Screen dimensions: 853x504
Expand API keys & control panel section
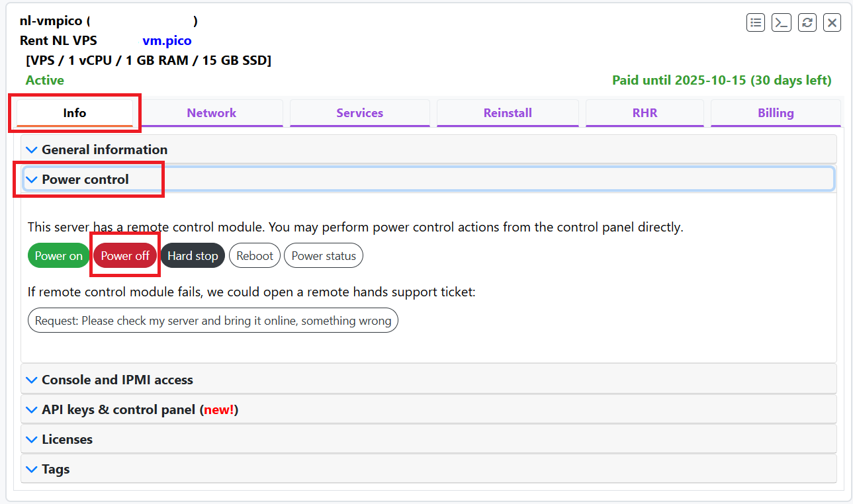[139, 409]
